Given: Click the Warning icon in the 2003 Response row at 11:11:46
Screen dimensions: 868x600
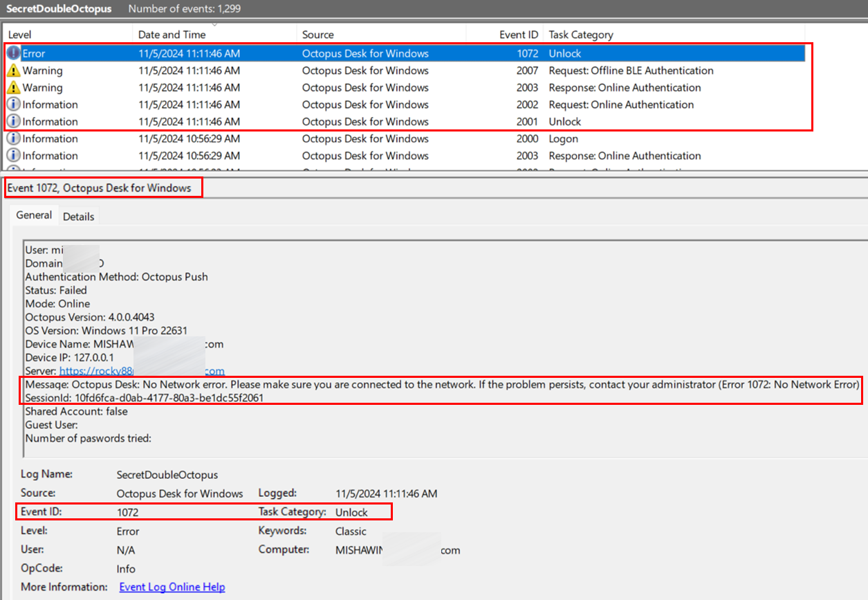Looking at the screenshot, I should (x=13, y=88).
